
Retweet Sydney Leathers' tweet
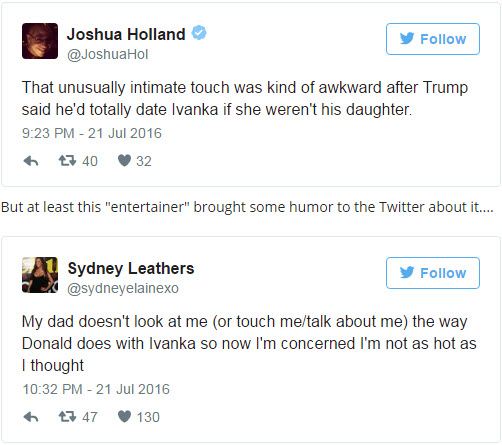click(x=67, y=417)
